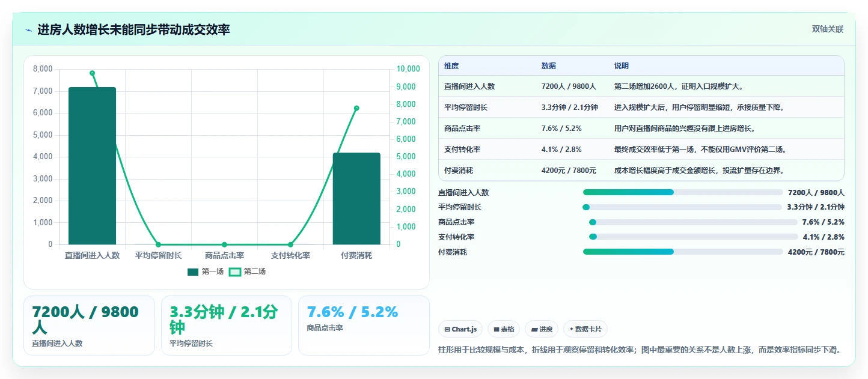Click table cell 4.1% / 2.8%
This screenshot has width=868, height=379.
561,150
